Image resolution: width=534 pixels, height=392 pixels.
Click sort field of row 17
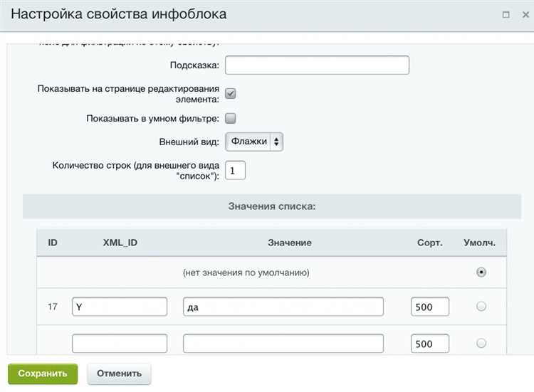[430, 307]
